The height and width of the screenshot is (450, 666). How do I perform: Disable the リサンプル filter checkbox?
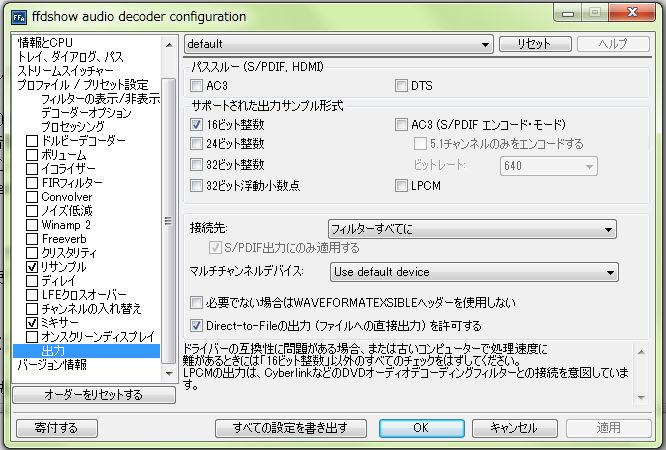click(32, 267)
